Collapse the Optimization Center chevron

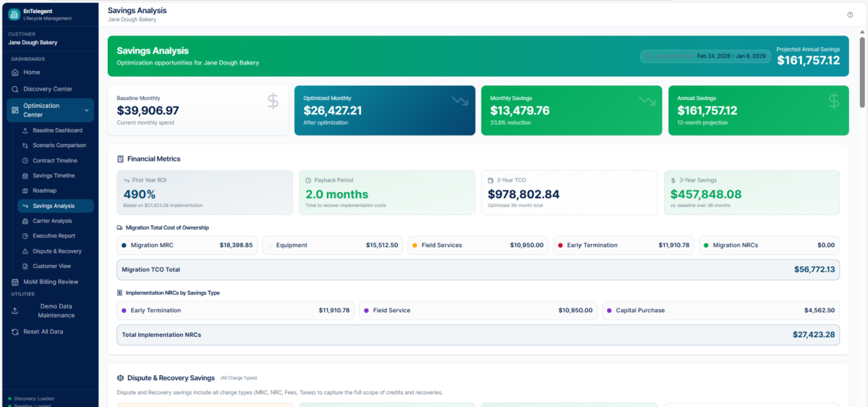coord(87,110)
